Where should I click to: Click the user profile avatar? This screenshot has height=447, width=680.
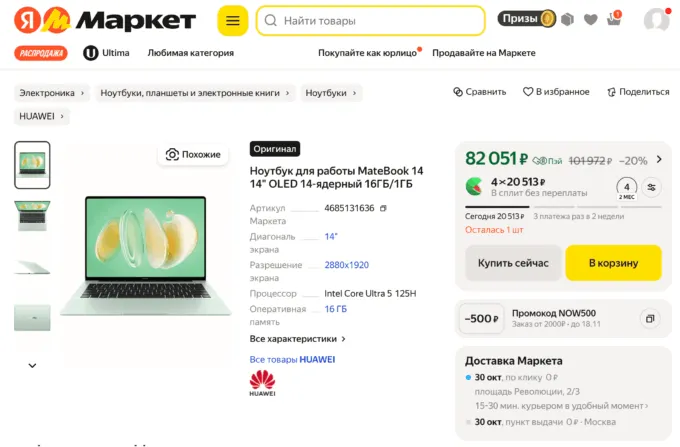[657, 20]
